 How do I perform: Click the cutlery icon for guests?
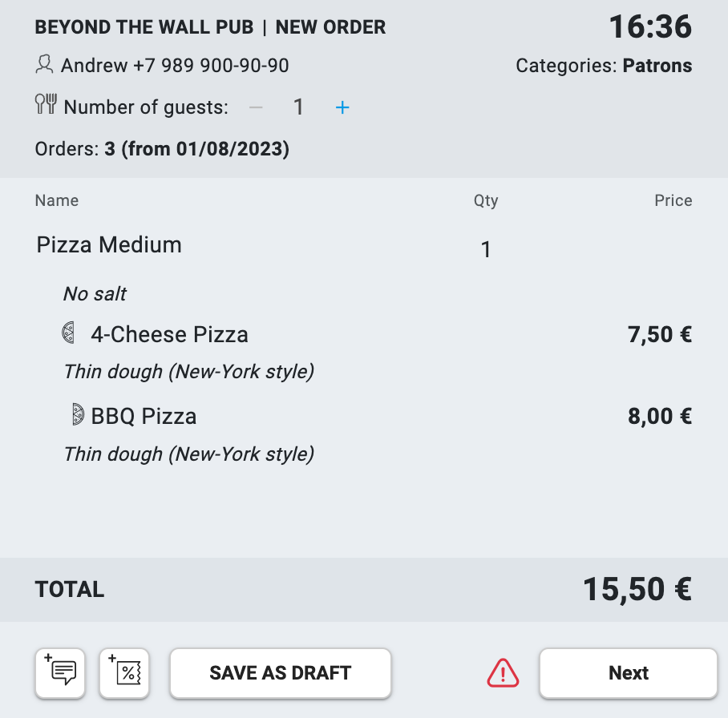click(46, 105)
